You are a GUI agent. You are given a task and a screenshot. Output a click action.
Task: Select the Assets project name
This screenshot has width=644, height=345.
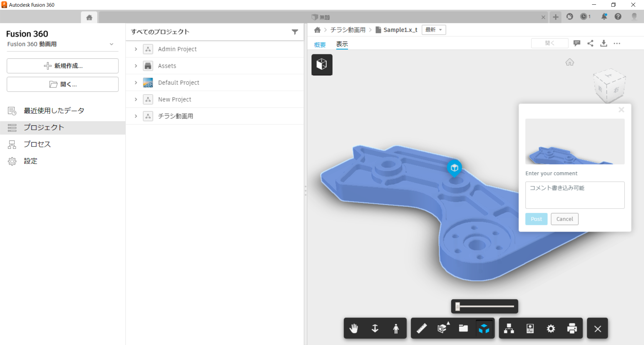click(167, 66)
